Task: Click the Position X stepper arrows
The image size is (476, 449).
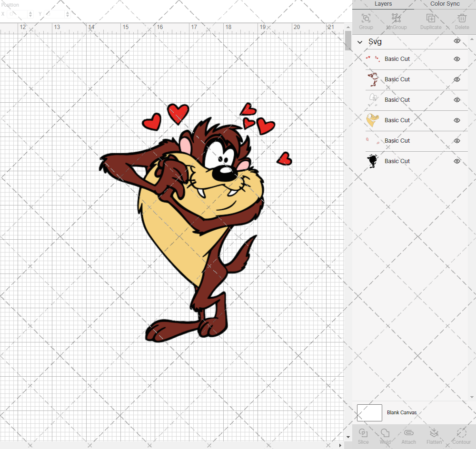Action: click(x=30, y=14)
